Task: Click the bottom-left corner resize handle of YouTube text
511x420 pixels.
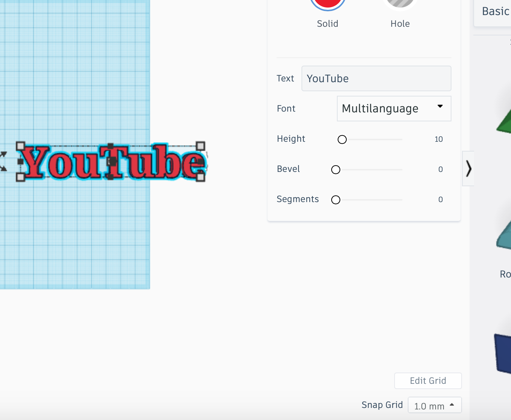Action: [20, 177]
